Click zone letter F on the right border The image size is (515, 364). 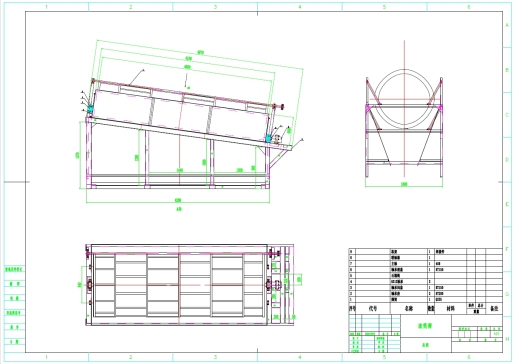(x=507, y=249)
